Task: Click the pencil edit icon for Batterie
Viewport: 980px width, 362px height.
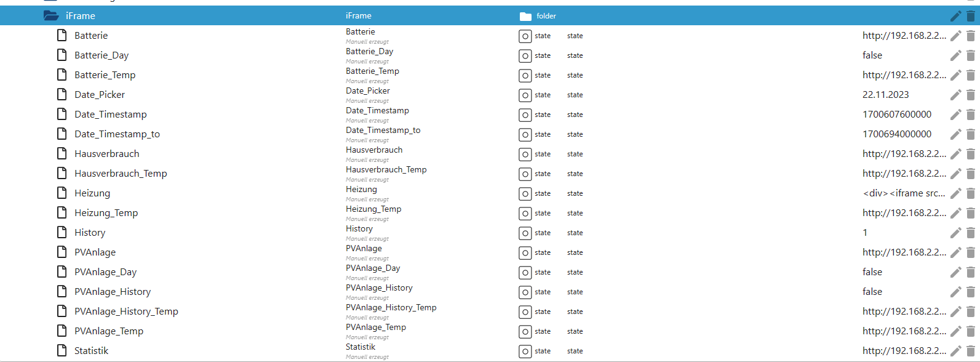Action: [955, 36]
